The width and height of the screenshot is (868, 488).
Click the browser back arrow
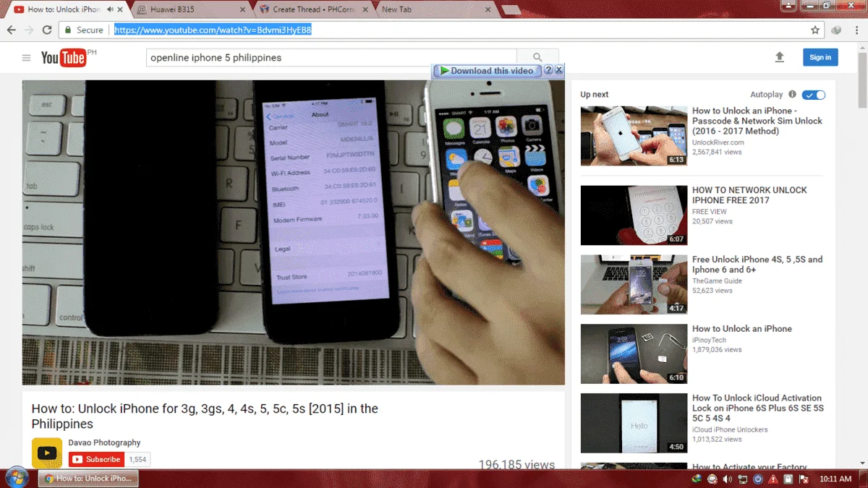[11, 30]
